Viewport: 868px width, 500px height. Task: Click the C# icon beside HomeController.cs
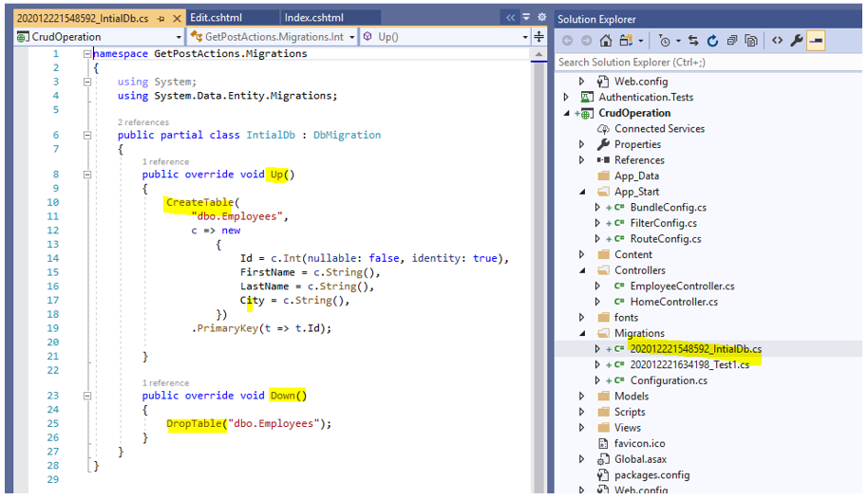click(619, 302)
